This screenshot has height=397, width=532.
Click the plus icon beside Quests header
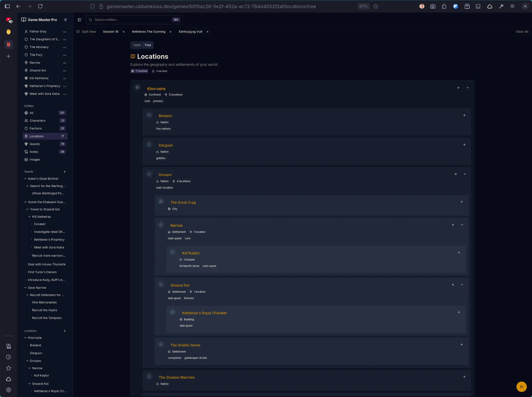(64, 172)
